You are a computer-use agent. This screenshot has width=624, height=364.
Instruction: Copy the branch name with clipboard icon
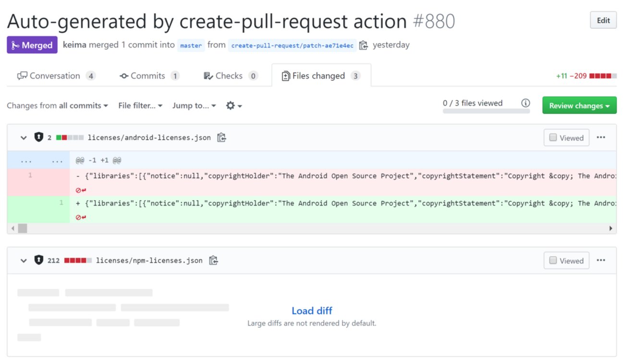pos(364,45)
